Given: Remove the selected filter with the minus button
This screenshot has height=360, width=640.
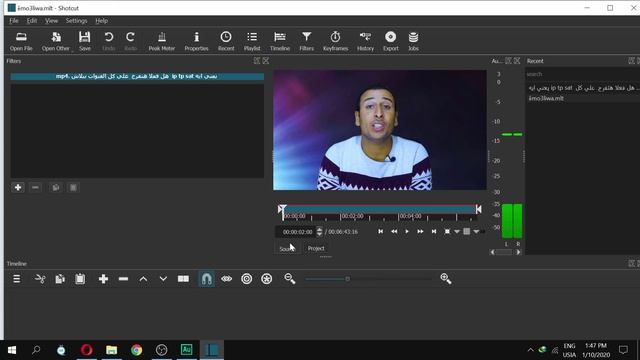Looking at the screenshot, I should (x=36, y=187).
